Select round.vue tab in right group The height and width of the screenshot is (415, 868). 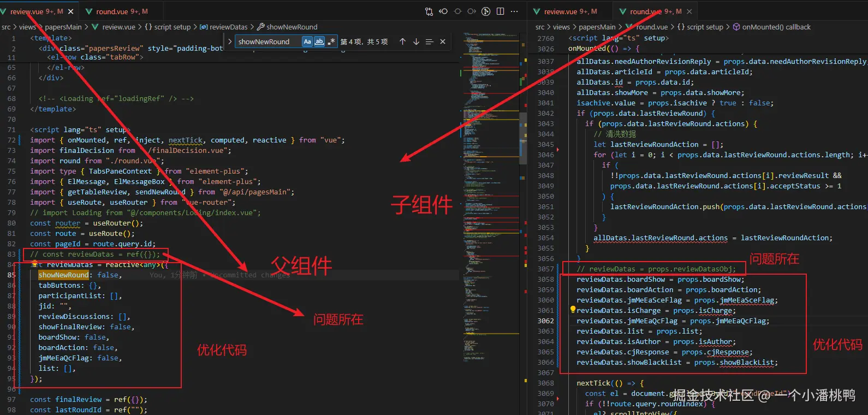[x=656, y=11]
